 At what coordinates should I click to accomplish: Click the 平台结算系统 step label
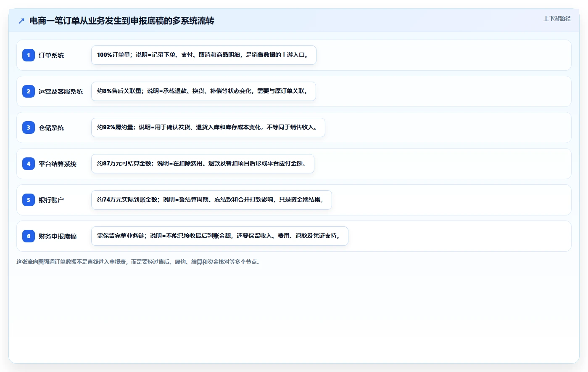coord(58,164)
